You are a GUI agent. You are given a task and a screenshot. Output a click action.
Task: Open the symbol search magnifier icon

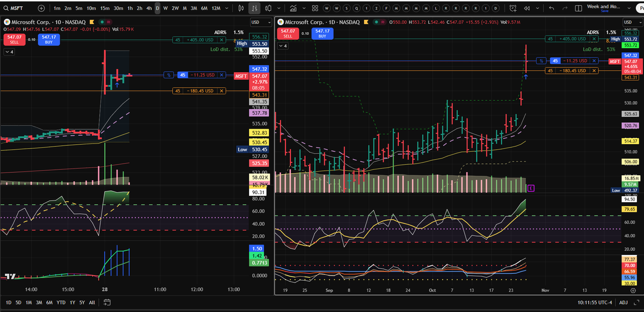(5, 8)
